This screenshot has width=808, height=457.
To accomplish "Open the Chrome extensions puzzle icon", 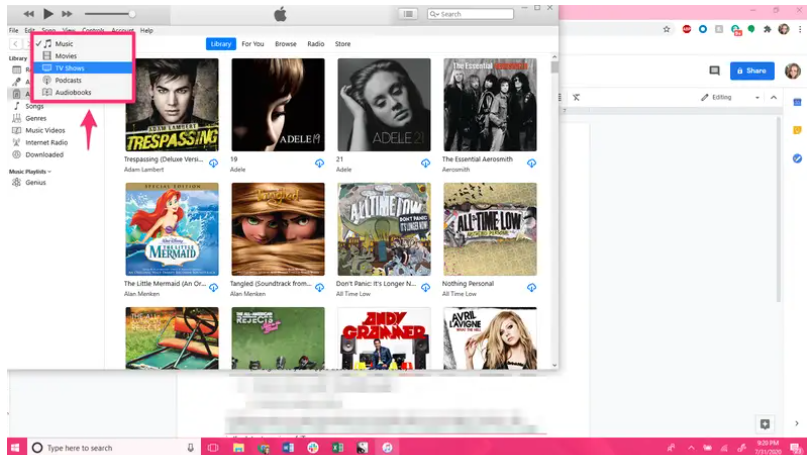I will pos(767,29).
